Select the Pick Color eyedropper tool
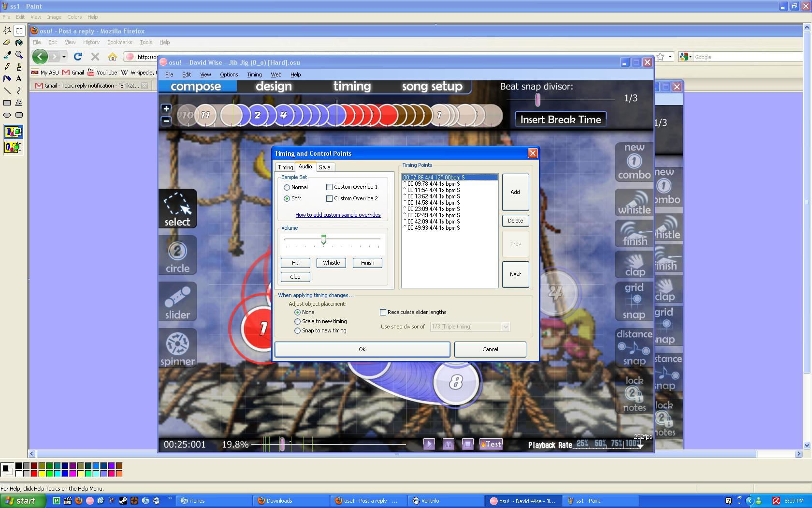 pyautogui.click(x=7, y=55)
